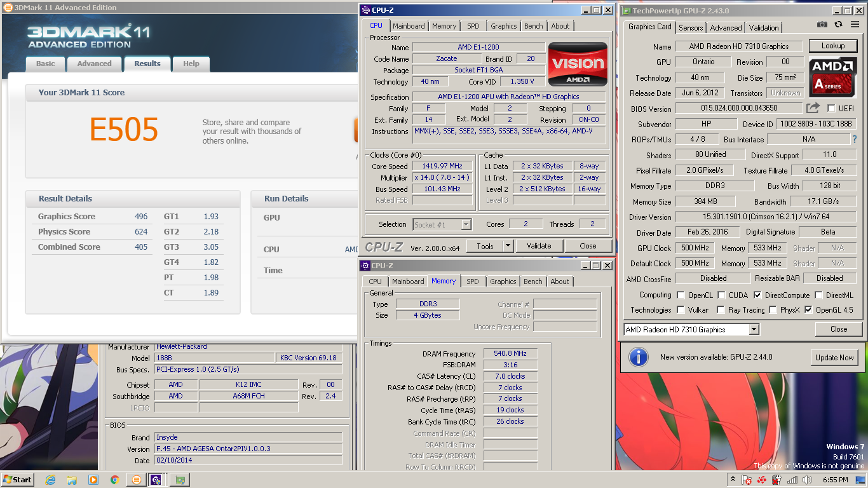Viewport: 868px width, 488px height.
Task: Click the DRAM Frequency value 540.8 MHz
Action: 510,354
